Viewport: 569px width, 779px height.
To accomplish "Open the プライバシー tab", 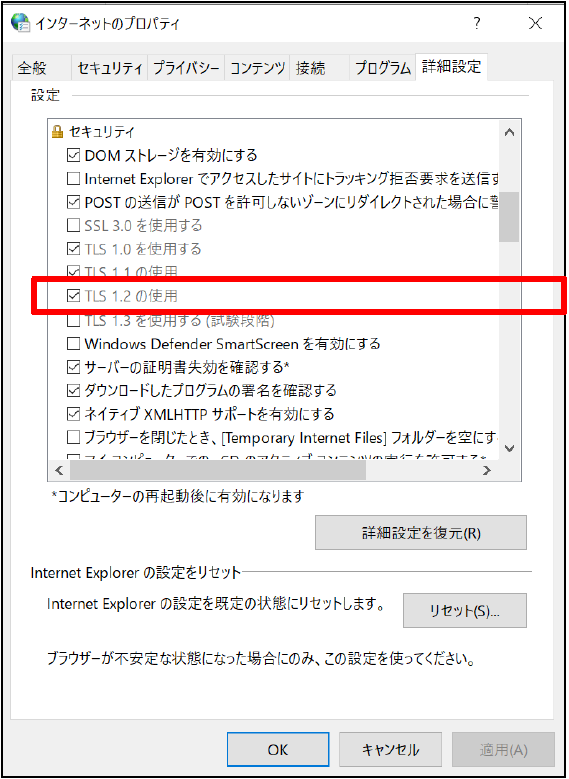I will pyautogui.click(x=186, y=69).
